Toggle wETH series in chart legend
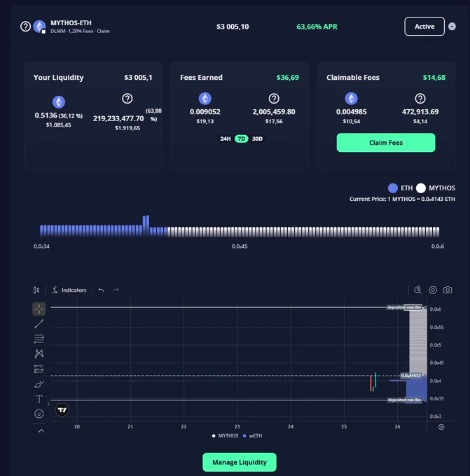Viewport: 470px width, 476px height. (x=253, y=435)
